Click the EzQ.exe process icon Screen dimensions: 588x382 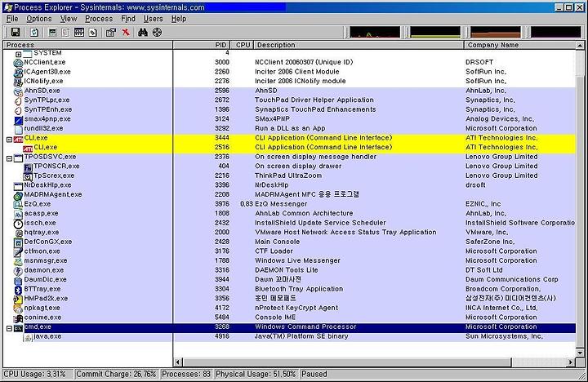tap(18, 205)
